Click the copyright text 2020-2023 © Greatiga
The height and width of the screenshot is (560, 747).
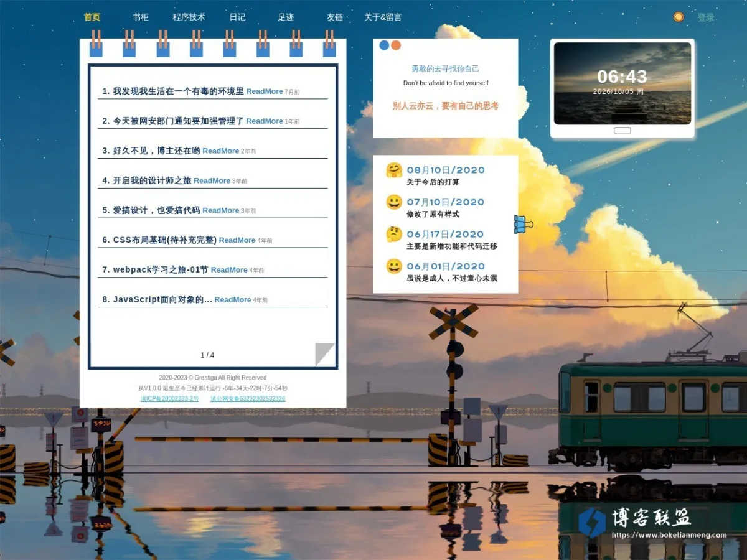click(x=212, y=378)
